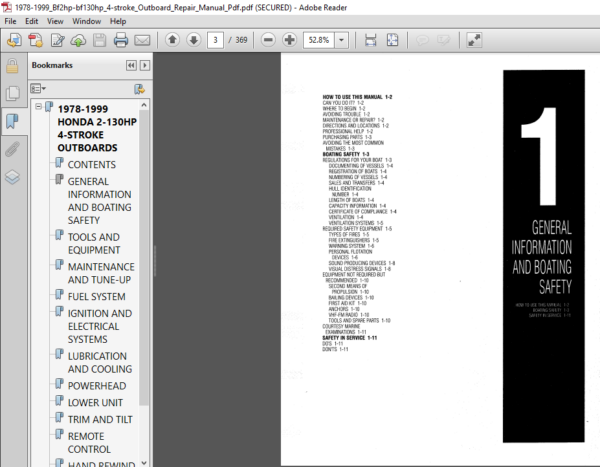Open the View menu
Screen dimensions: 600x467
(55, 21)
